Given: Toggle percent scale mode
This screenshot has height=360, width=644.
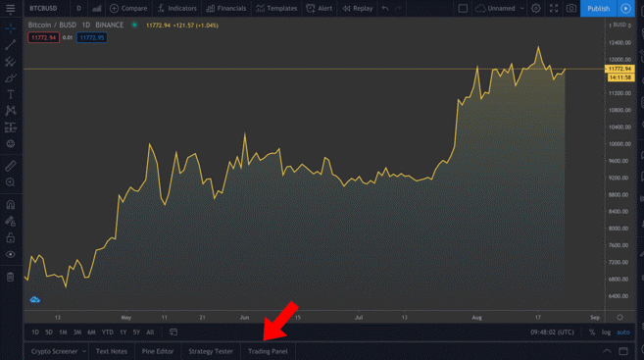Looking at the screenshot, I should (x=592, y=333).
